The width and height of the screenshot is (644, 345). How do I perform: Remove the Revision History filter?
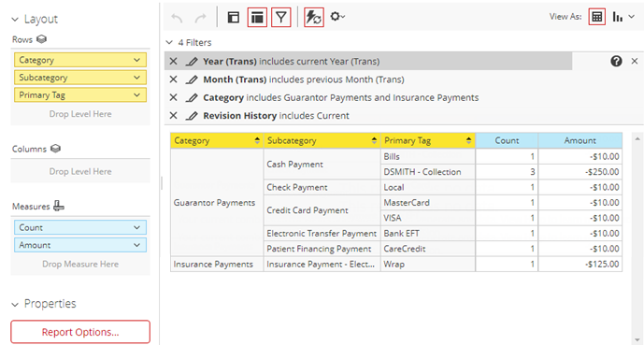tap(173, 115)
